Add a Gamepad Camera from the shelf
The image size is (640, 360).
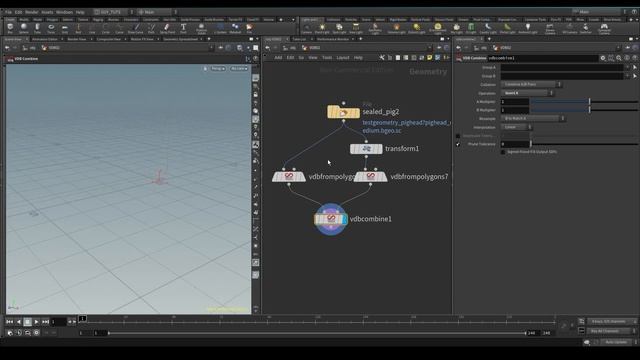(x=604, y=29)
